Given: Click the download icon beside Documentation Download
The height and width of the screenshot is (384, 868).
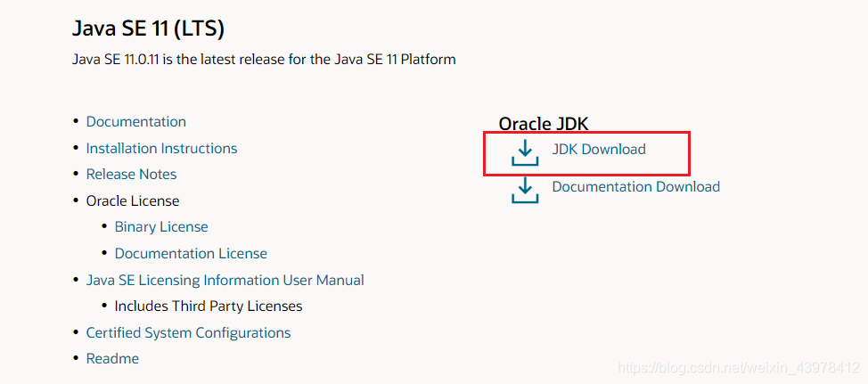Looking at the screenshot, I should pyautogui.click(x=525, y=190).
